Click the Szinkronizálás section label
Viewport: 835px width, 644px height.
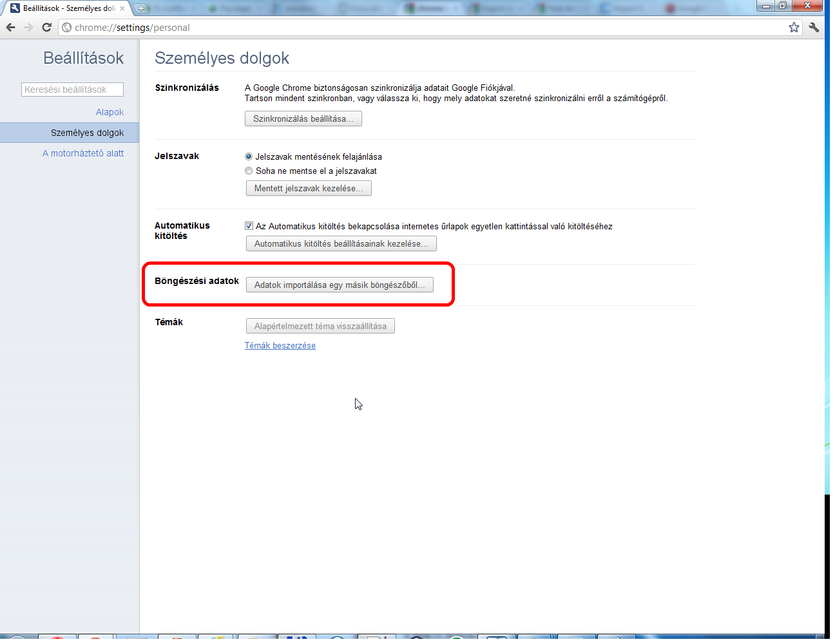[187, 88]
